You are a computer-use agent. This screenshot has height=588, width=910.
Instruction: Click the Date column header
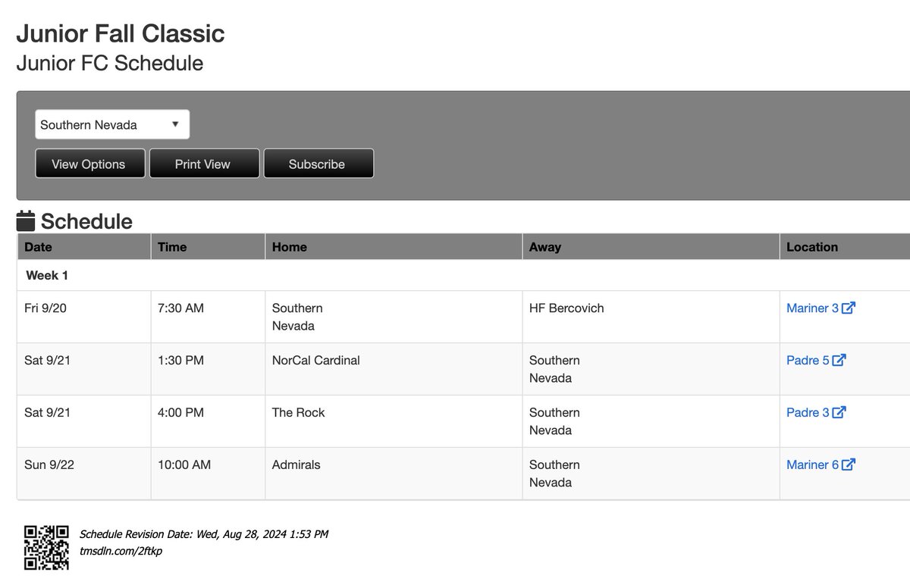(x=38, y=246)
